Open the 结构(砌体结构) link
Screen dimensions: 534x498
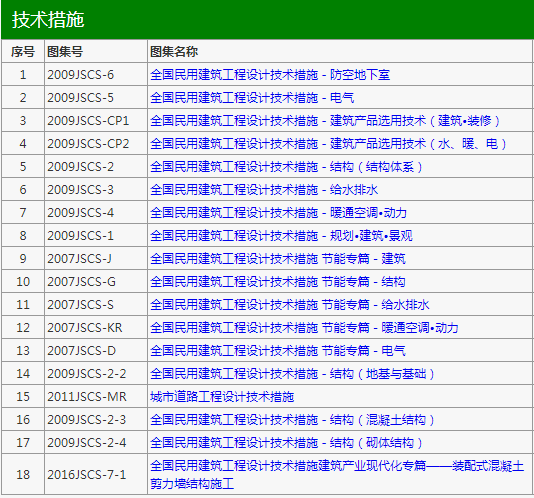[286, 442]
